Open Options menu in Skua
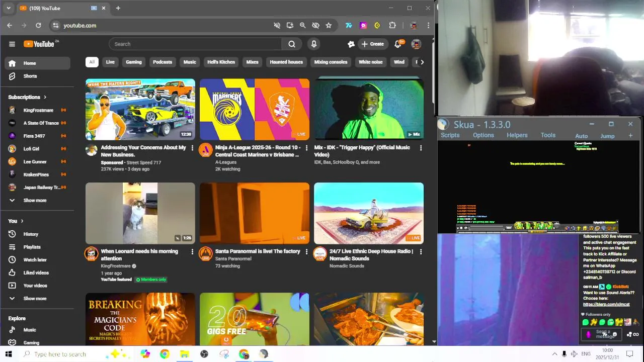The image size is (644, 362). (x=483, y=135)
